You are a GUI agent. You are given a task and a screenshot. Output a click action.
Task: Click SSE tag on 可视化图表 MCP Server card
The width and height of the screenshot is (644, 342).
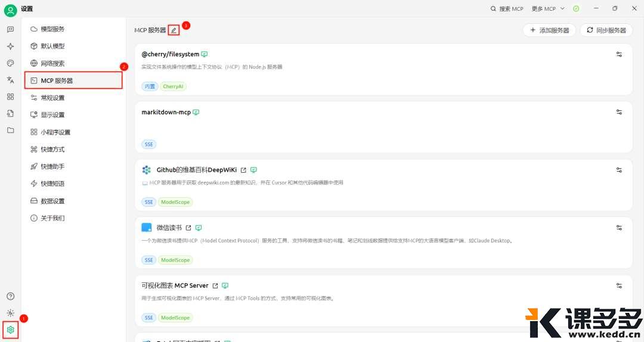[x=148, y=318]
